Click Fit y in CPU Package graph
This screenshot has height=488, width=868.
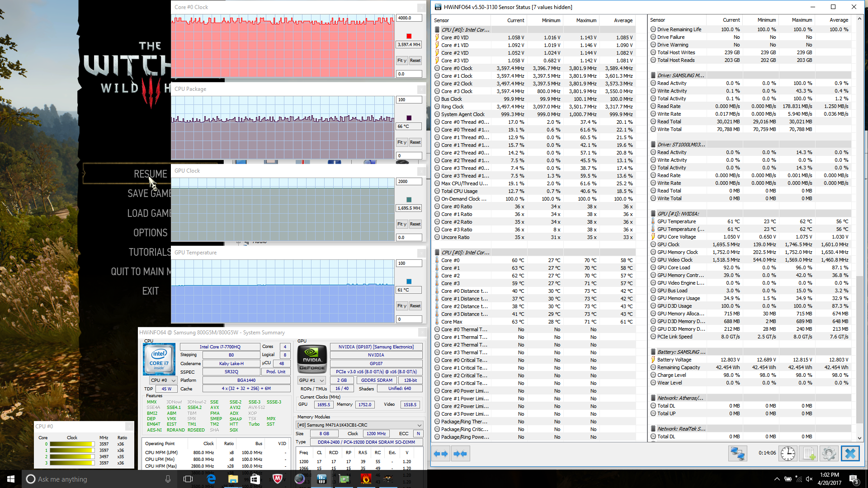(402, 142)
